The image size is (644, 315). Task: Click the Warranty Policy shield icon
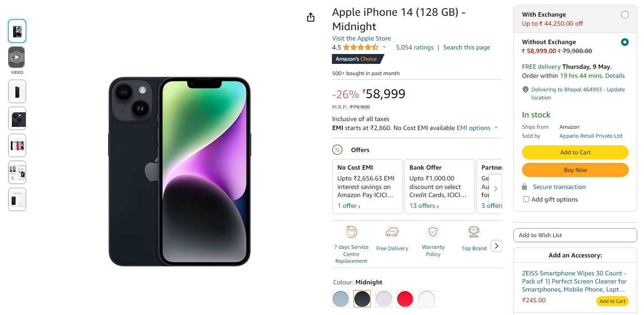tap(433, 232)
